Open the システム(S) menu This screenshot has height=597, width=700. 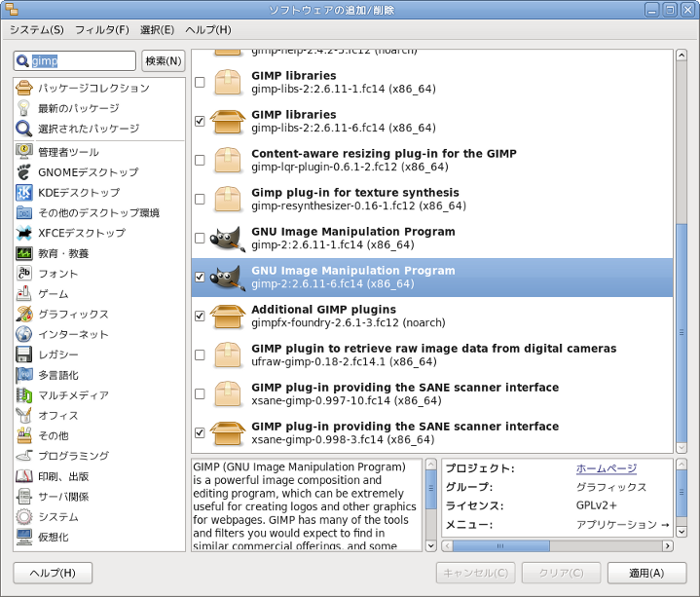point(37,30)
